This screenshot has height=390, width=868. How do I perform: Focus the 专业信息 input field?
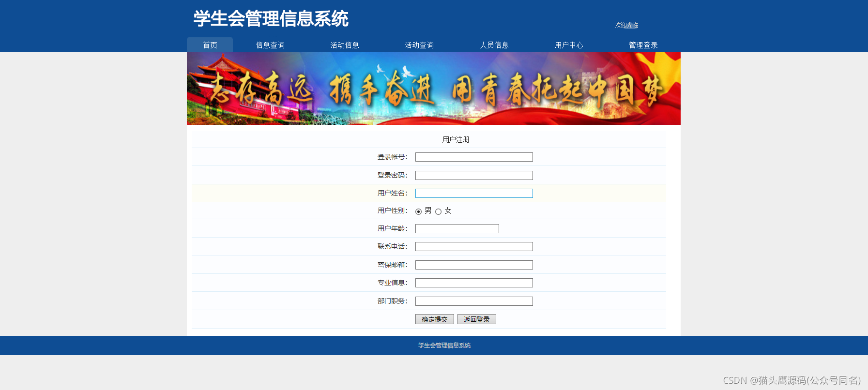tap(474, 283)
